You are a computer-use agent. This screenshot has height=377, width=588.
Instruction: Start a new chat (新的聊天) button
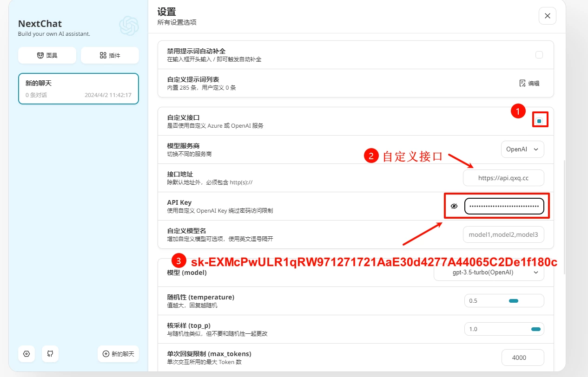[x=118, y=354]
